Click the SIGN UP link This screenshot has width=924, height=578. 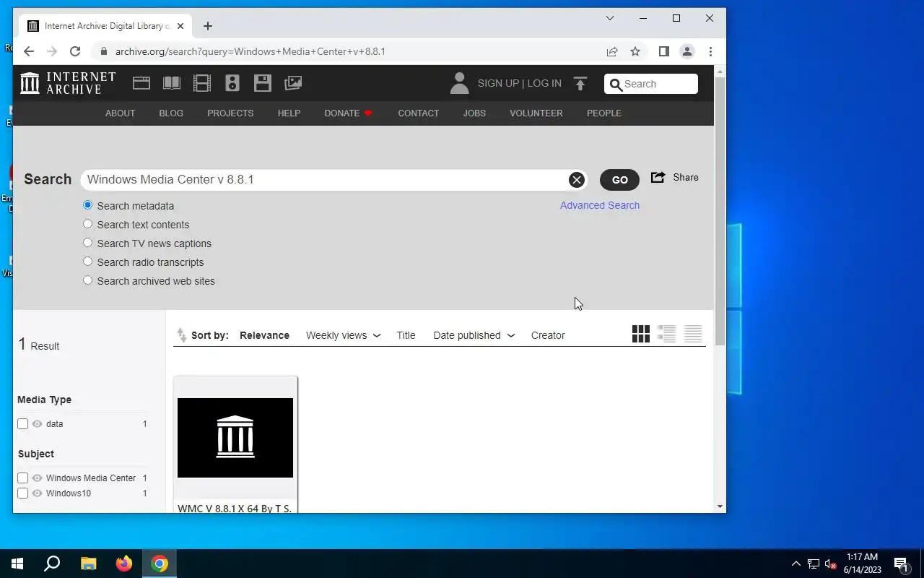tap(498, 83)
